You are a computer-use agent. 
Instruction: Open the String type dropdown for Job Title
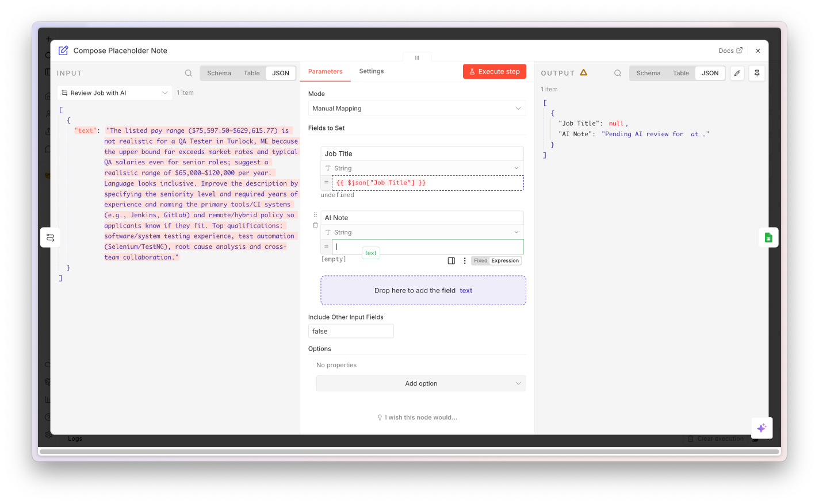pyautogui.click(x=422, y=168)
